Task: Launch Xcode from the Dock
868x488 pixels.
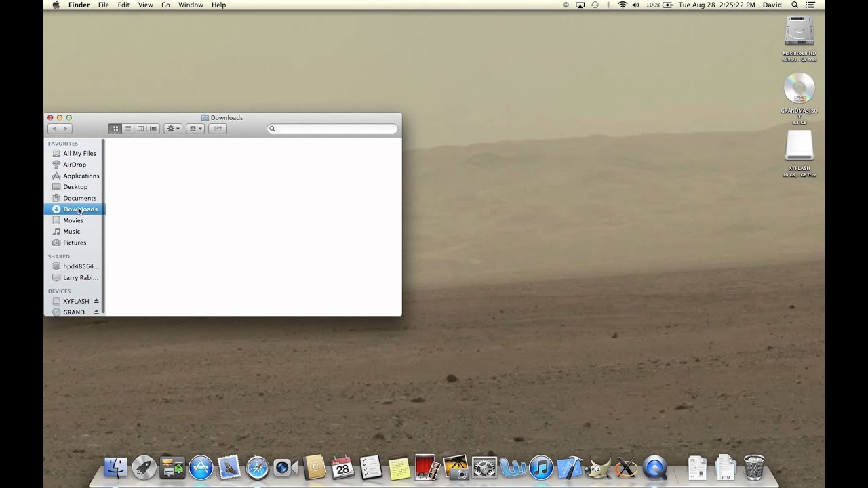Action: click(x=569, y=467)
